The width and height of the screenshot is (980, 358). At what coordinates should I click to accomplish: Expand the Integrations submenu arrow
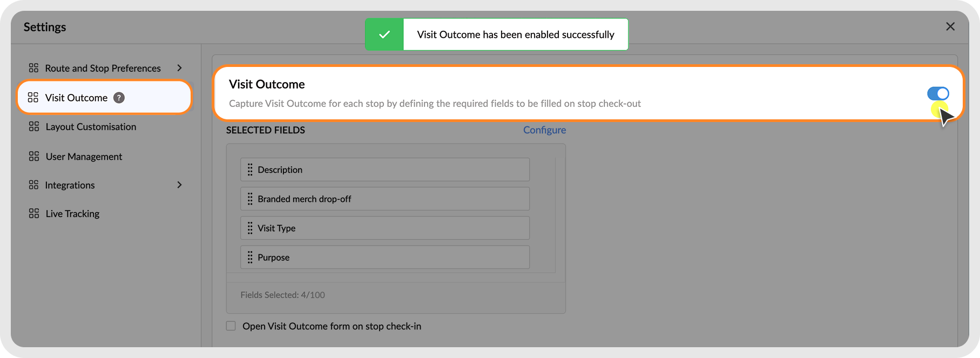coord(179,185)
